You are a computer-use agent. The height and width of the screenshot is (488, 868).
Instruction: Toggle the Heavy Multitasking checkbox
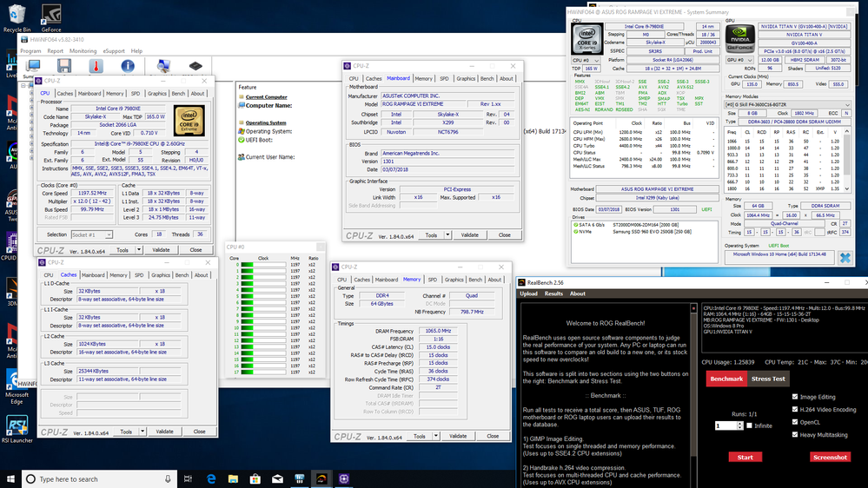pyautogui.click(x=795, y=435)
